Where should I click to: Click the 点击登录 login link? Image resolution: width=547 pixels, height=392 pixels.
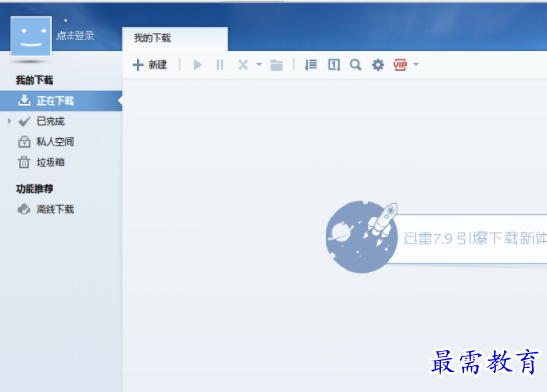click(75, 36)
